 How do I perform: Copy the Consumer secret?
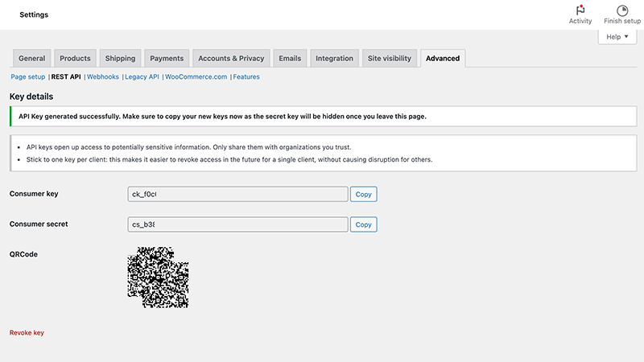point(363,224)
